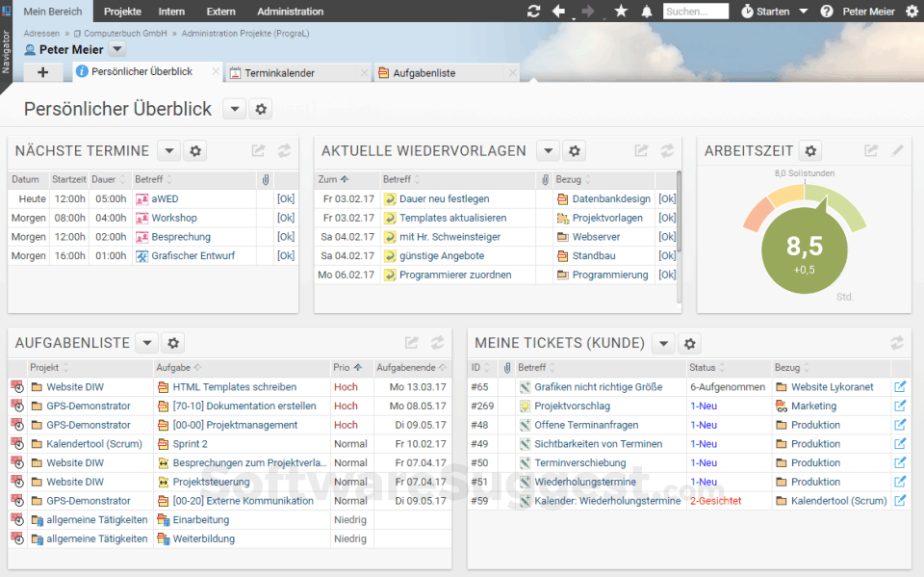Open HTML Templates schreiben task link
Screen dimensions: 924x577
click(x=234, y=387)
